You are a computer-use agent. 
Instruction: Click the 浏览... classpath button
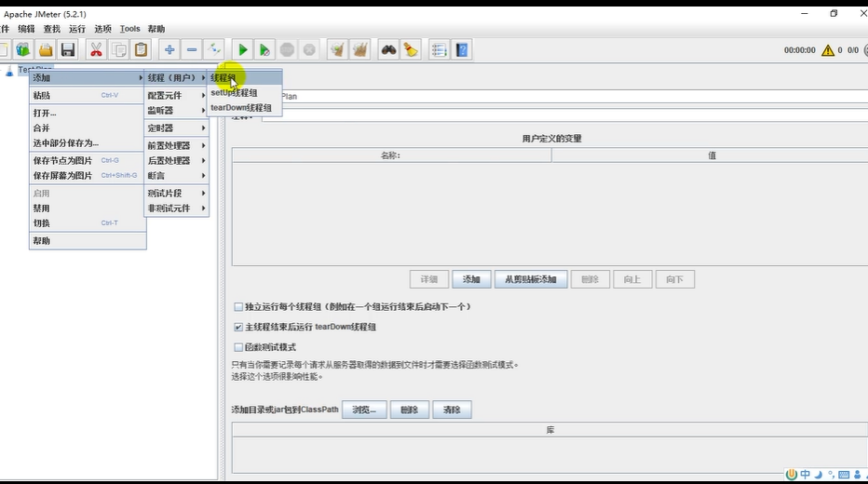pyautogui.click(x=364, y=410)
